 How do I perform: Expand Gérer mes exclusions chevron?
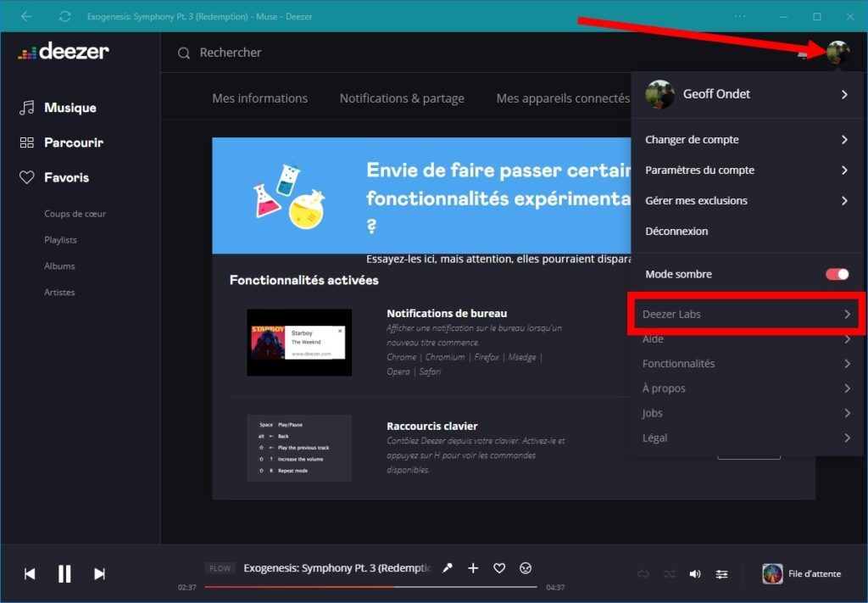click(845, 200)
